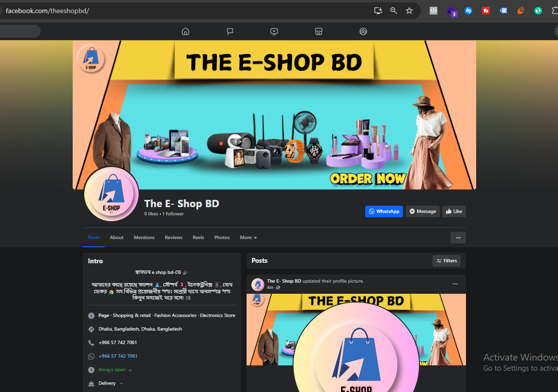Open Facebook Home icon in top navigation
Viewport: 558px width, 392px height.
click(x=185, y=31)
